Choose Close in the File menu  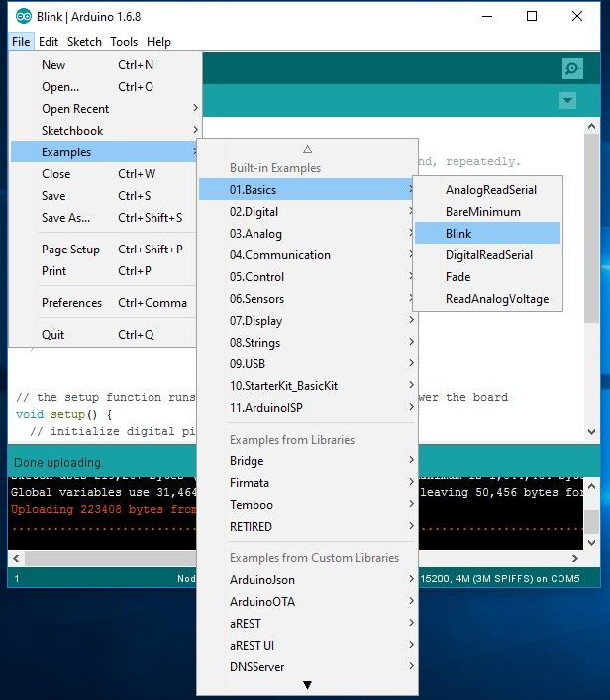point(104,174)
